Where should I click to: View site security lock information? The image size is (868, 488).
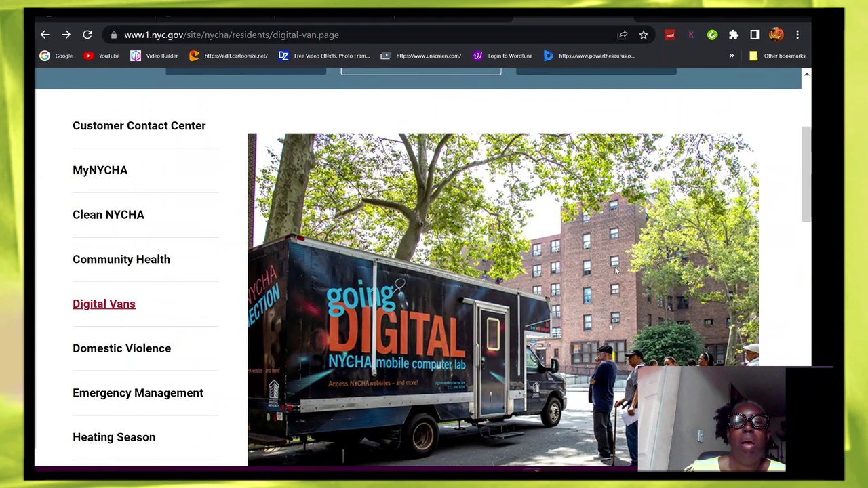tap(113, 35)
